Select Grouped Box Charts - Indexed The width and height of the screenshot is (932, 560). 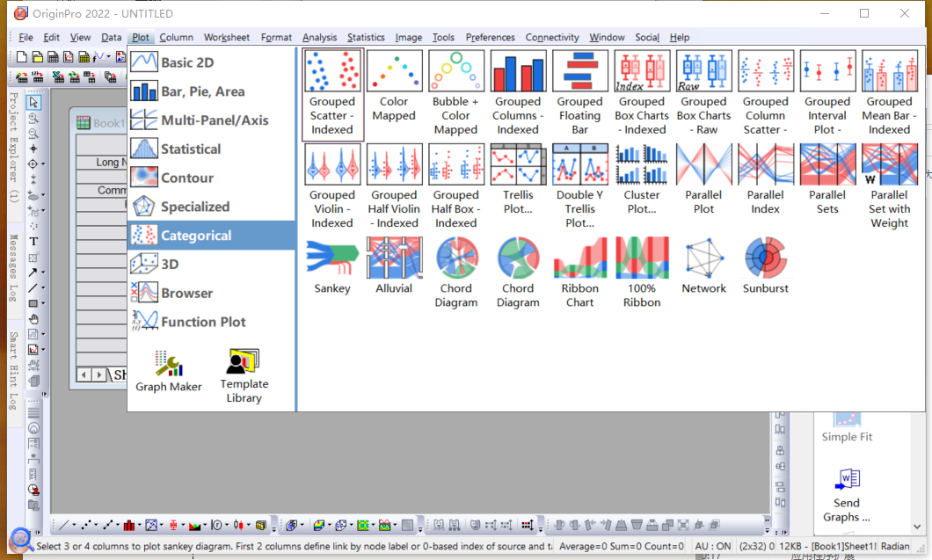(641, 94)
